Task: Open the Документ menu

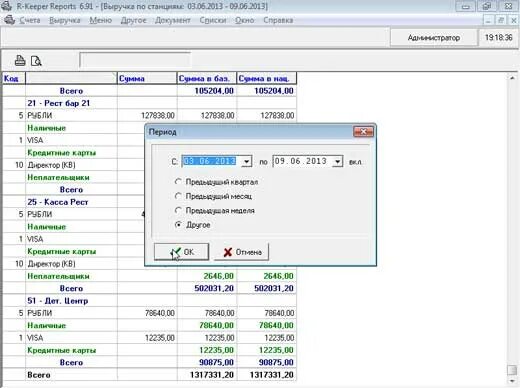Action: point(173,20)
